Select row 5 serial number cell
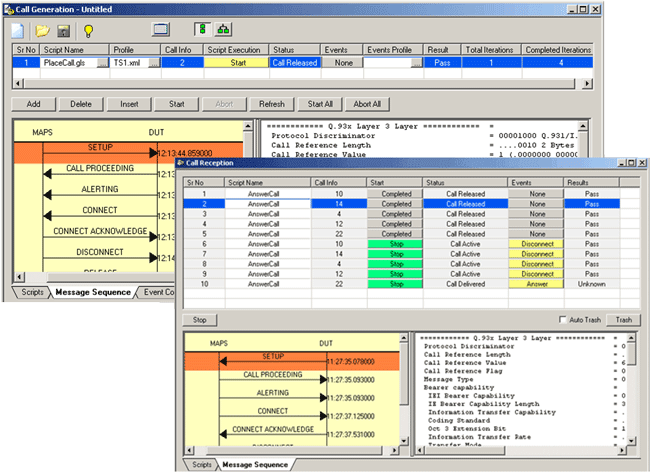The height and width of the screenshot is (472, 650). (204, 234)
